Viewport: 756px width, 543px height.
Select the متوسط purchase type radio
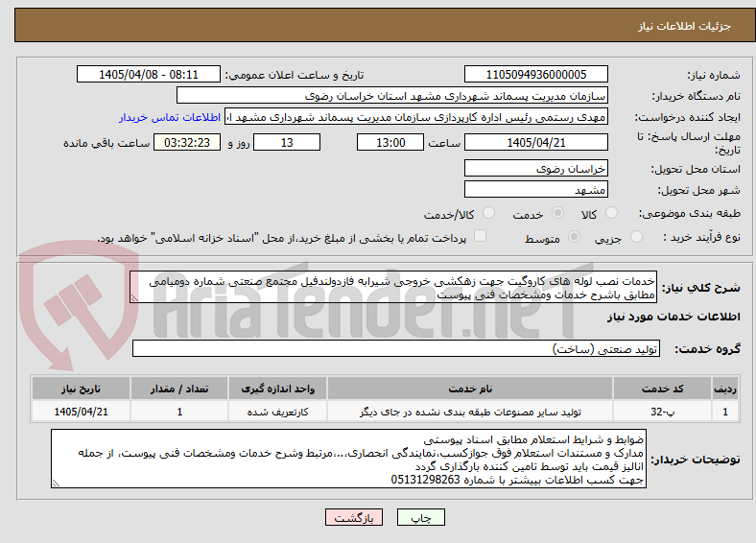574,236
